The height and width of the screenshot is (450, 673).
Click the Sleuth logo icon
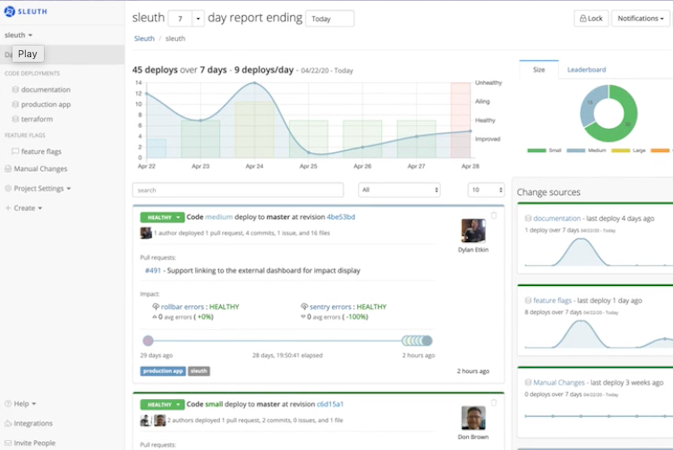coord(10,9)
